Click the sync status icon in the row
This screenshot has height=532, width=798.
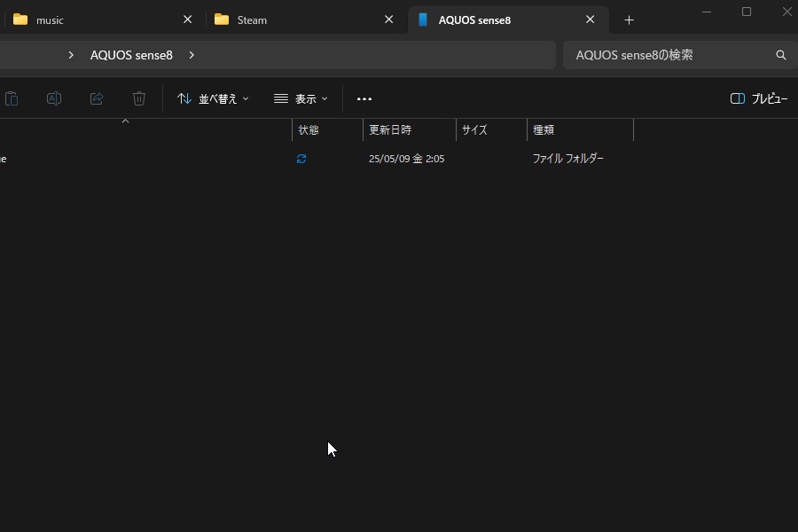pos(301,159)
